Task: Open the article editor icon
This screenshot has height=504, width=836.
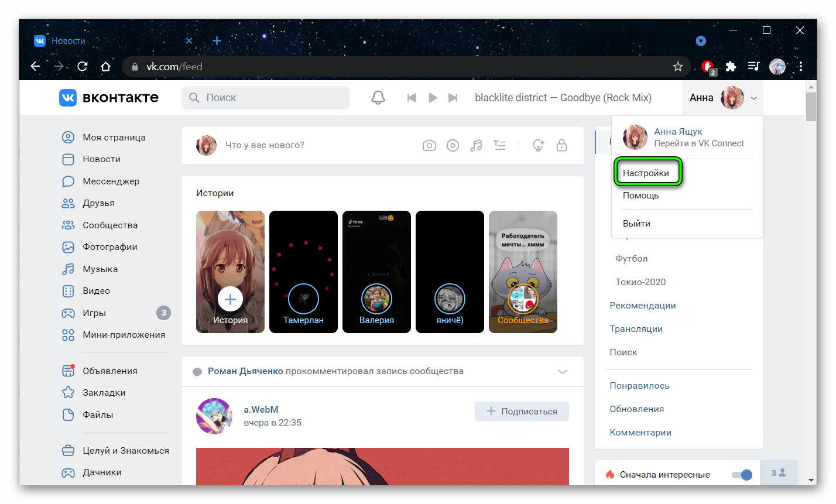Action: [499, 145]
